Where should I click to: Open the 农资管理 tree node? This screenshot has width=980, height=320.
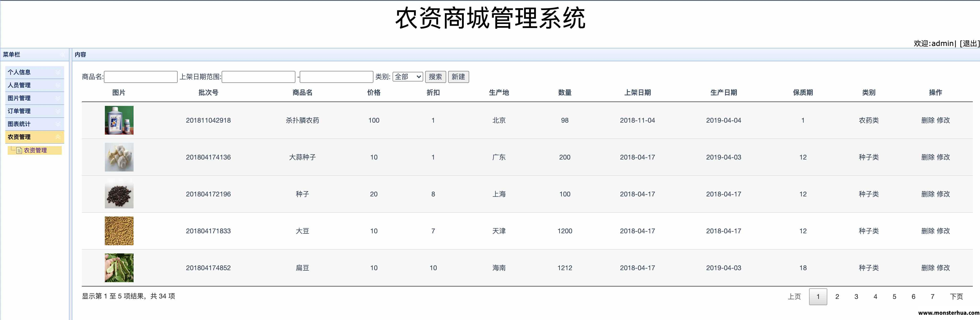35,150
